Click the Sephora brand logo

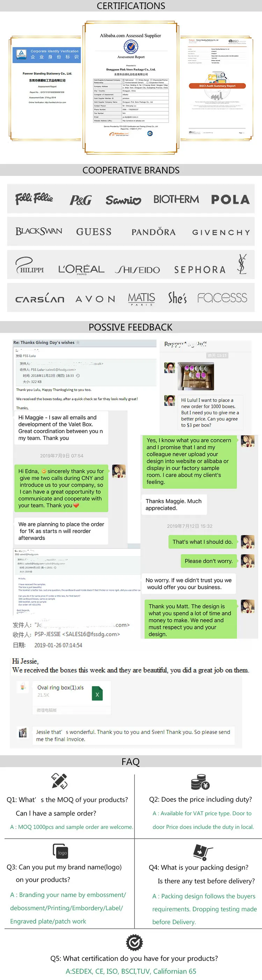[x=199, y=270]
